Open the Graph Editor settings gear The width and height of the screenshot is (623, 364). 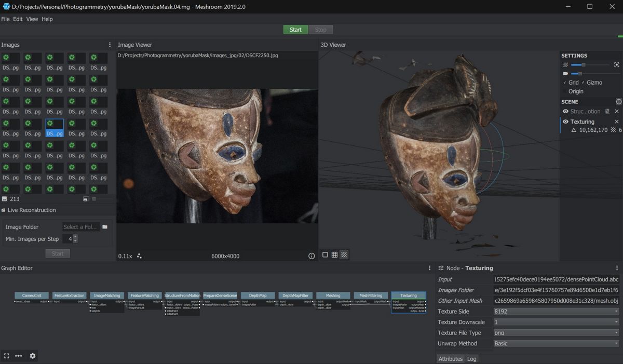[x=33, y=356]
